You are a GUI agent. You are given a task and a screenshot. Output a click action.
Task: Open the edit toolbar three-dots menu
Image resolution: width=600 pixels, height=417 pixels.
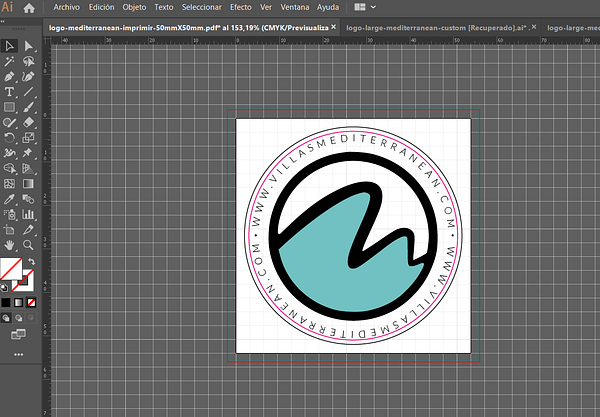[x=18, y=353]
